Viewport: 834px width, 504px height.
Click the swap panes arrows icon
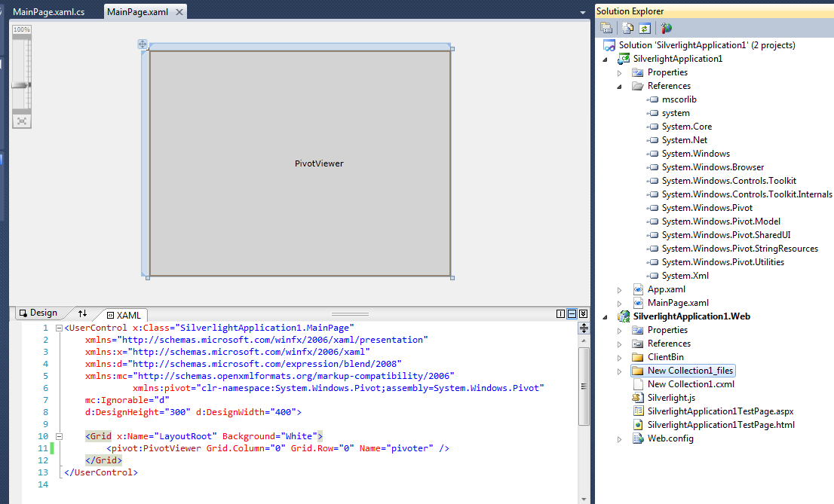coord(82,313)
